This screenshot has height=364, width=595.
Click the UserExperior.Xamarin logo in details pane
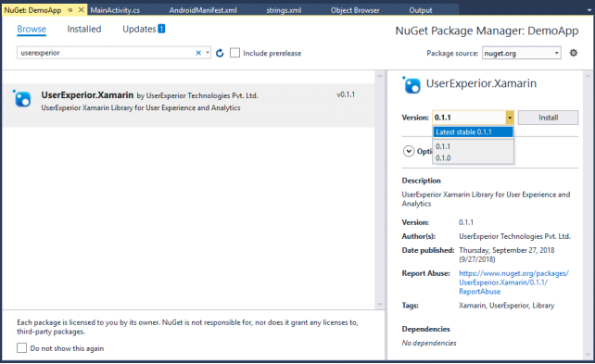411,84
